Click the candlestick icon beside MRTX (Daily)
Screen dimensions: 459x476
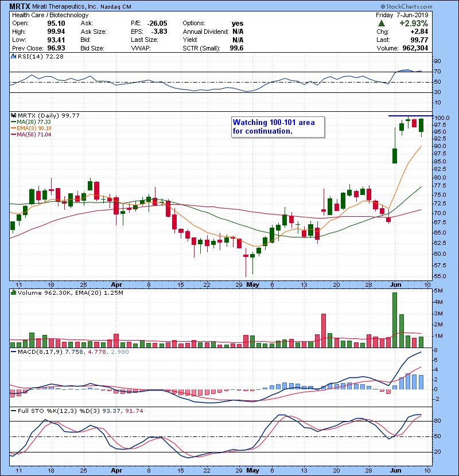coord(13,115)
